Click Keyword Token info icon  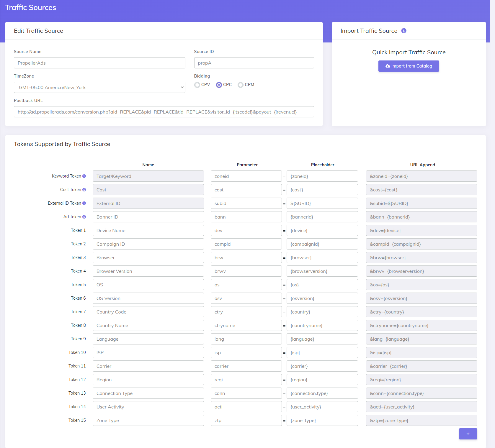[x=84, y=176]
